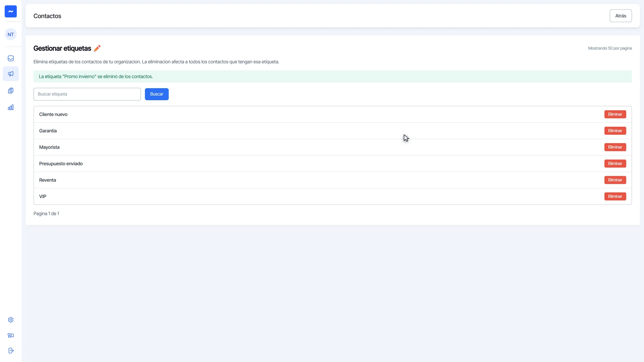Click the pencil icon beside Gestionar etiquetas
The image size is (644, 362).
click(97, 48)
